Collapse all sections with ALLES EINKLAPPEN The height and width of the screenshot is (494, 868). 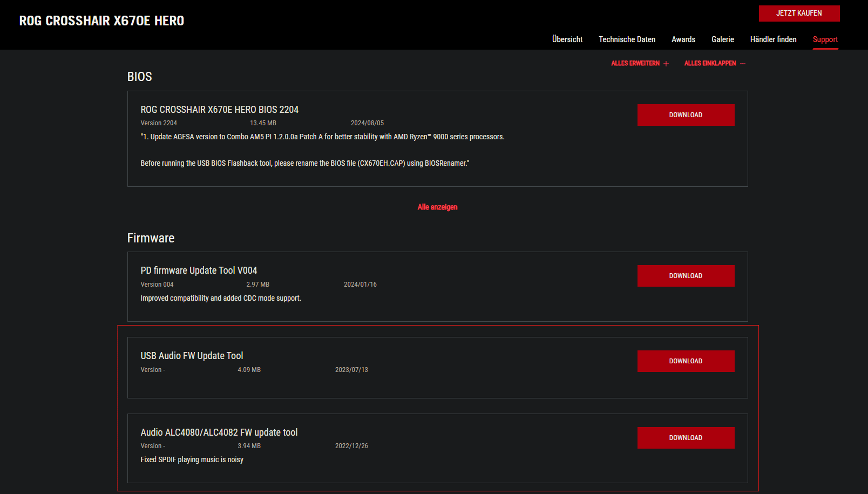pyautogui.click(x=715, y=63)
